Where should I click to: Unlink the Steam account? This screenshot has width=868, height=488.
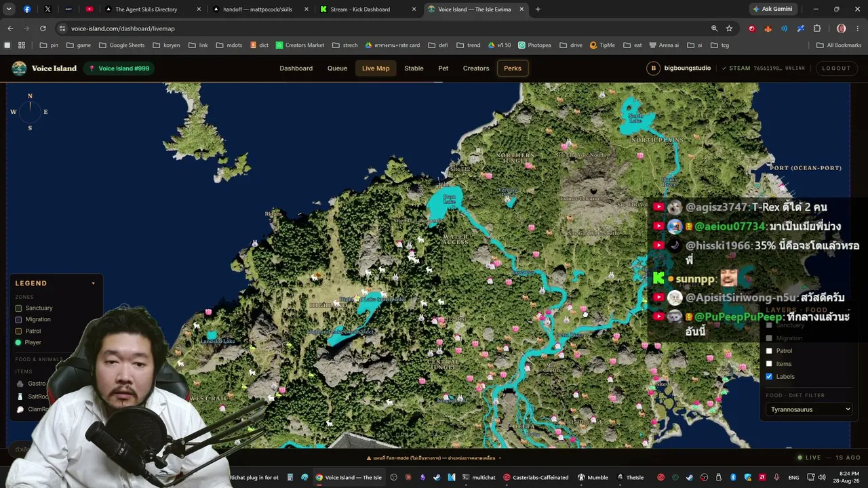[x=795, y=68]
